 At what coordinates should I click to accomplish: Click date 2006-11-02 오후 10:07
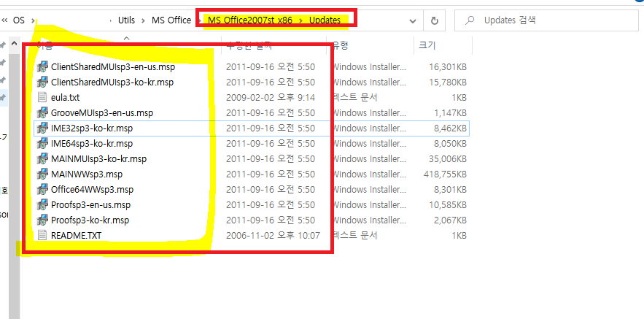(273, 236)
